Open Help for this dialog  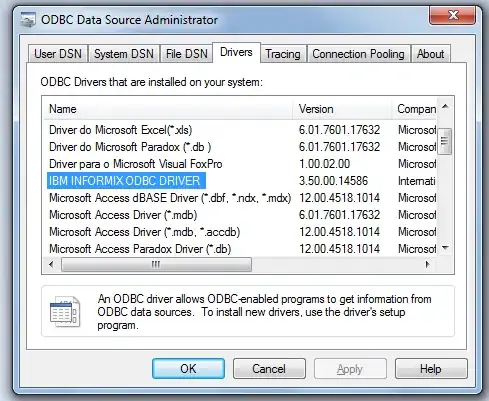pyautogui.click(x=431, y=369)
